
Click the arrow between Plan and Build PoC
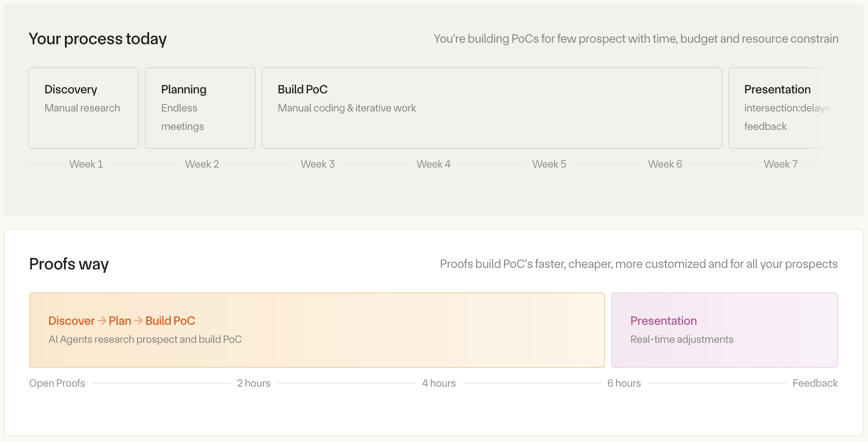click(x=138, y=321)
